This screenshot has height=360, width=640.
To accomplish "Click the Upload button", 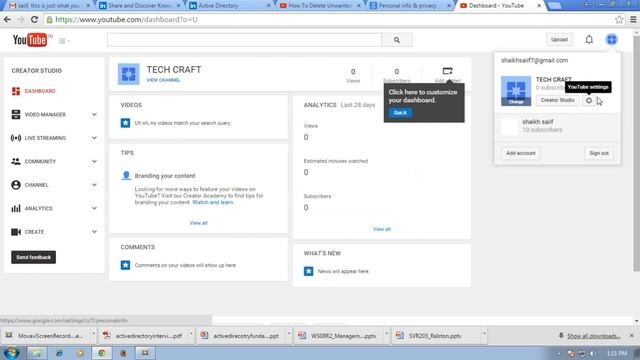I will [559, 40].
